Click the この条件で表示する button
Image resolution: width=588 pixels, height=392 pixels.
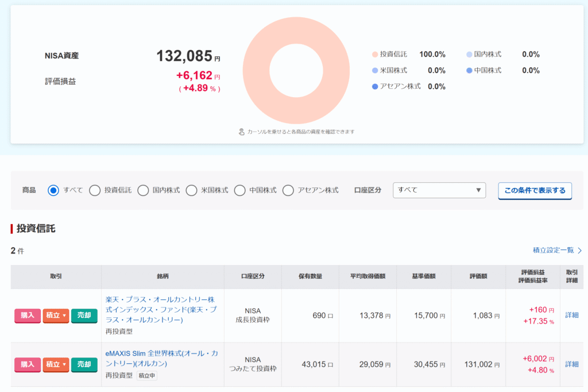pos(535,190)
